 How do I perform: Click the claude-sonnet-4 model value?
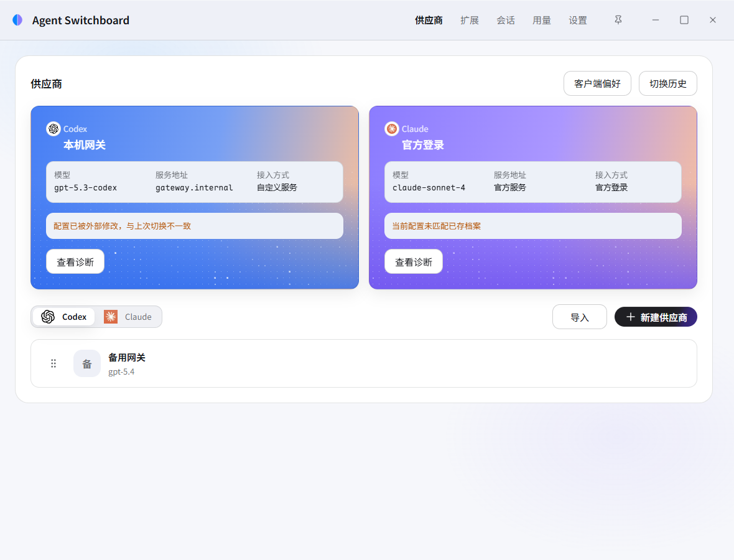click(x=429, y=188)
